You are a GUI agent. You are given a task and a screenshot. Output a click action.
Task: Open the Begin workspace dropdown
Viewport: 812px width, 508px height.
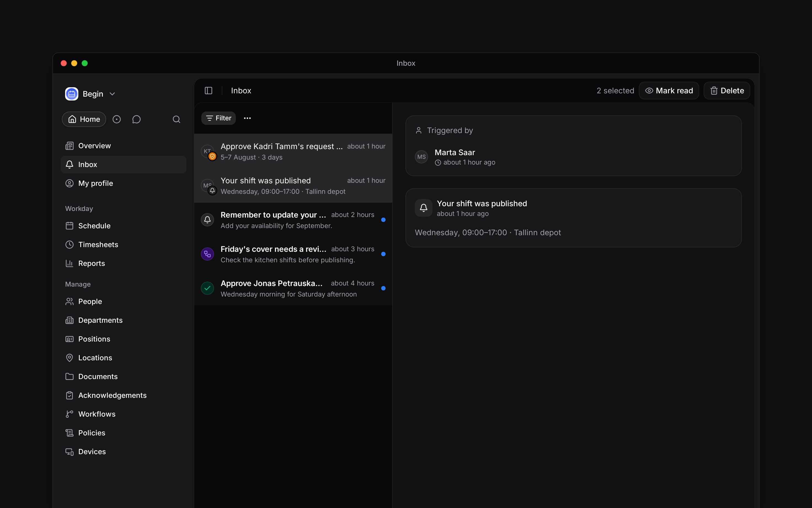point(90,94)
